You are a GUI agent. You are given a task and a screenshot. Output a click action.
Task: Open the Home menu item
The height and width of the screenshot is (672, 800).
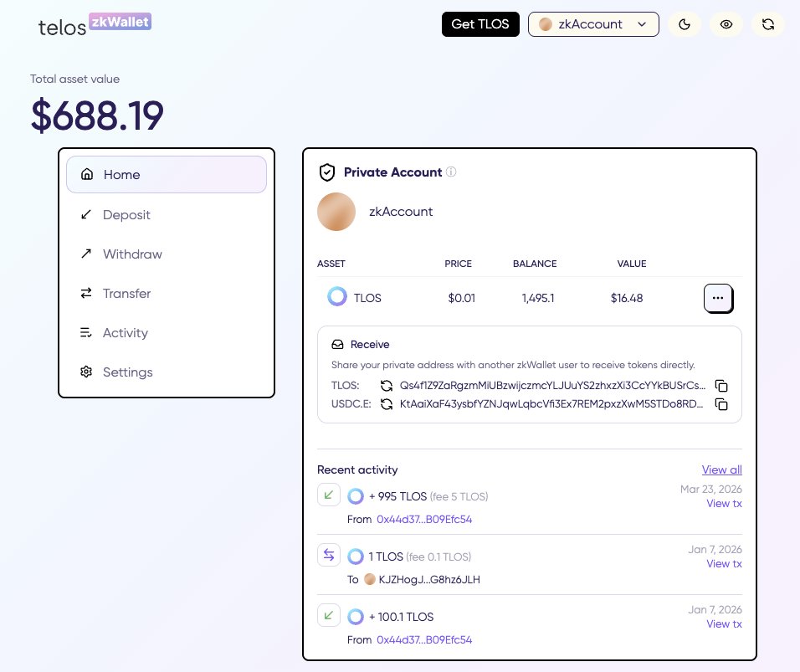(x=167, y=175)
